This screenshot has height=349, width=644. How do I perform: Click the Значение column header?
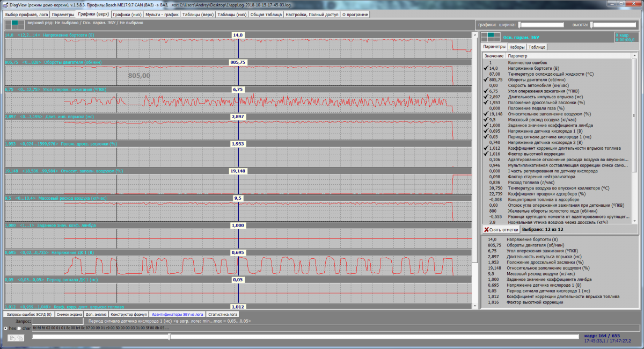click(x=494, y=56)
